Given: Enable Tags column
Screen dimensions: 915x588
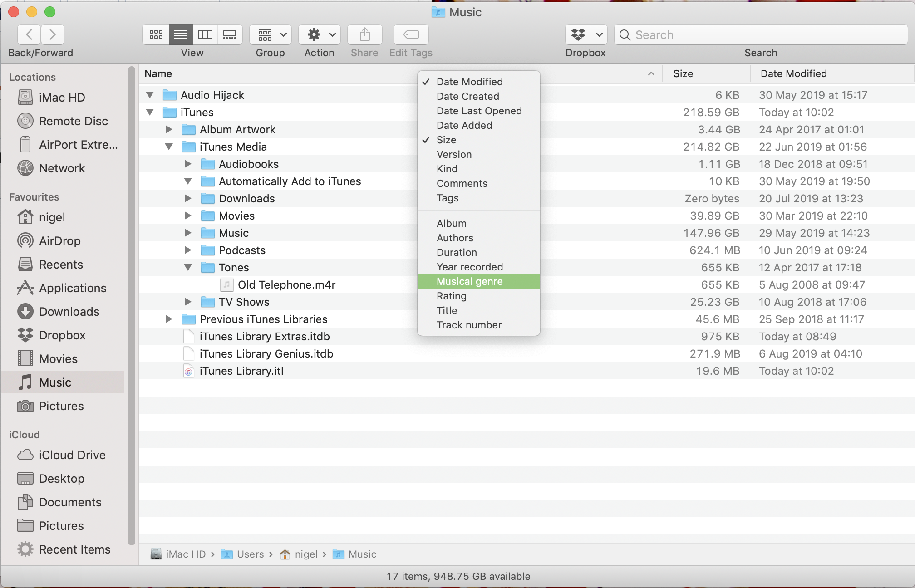Looking at the screenshot, I should (478, 198).
